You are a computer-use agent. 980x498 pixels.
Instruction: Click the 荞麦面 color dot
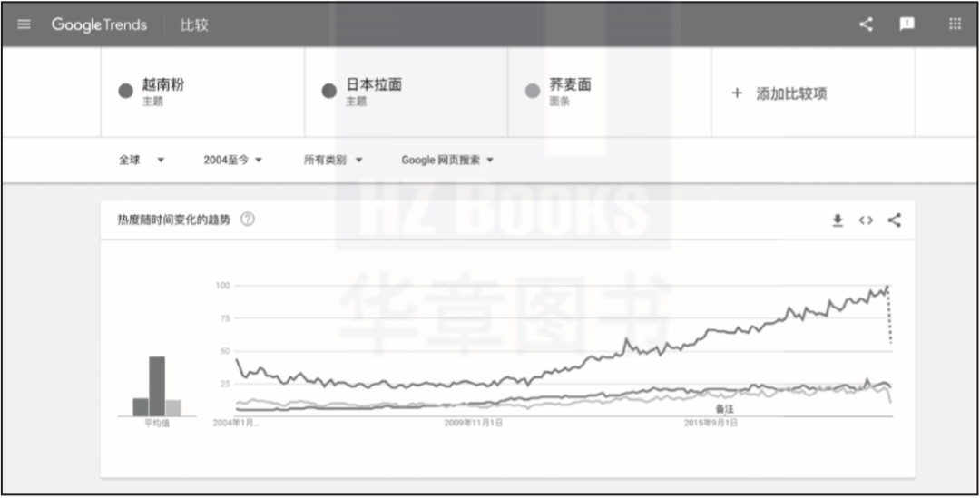[533, 92]
